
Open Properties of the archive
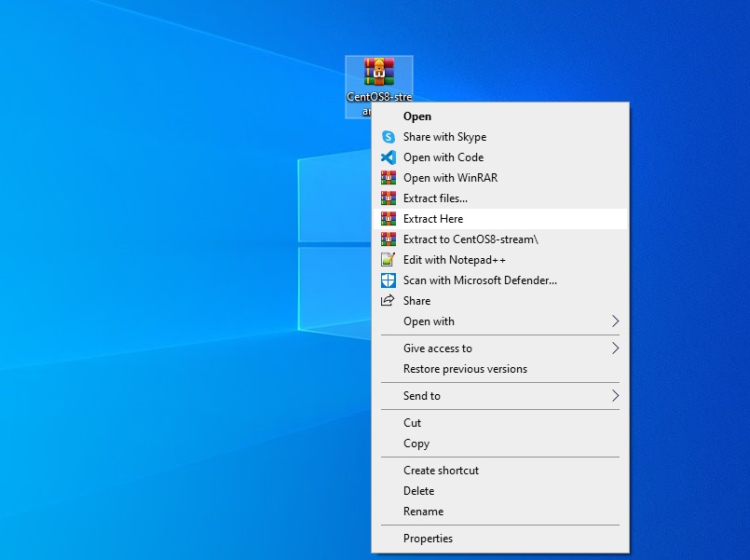(x=499, y=538)
